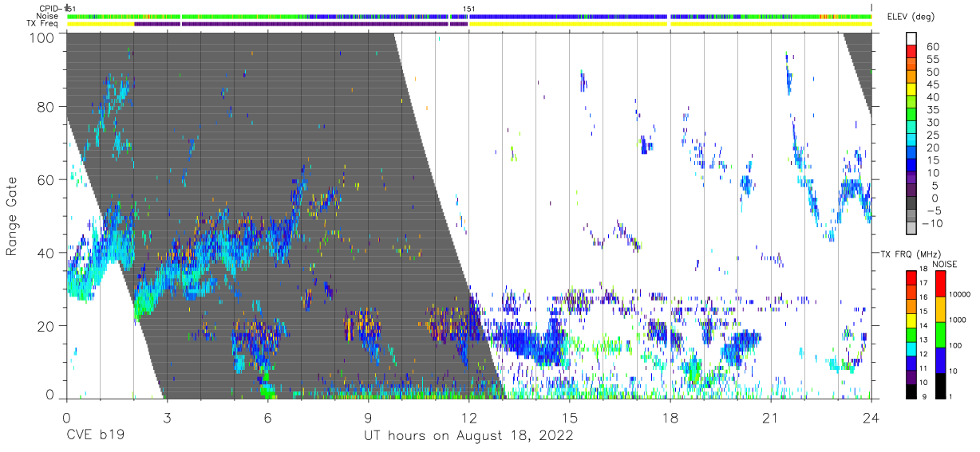Click the '1000' value on NOISE colorbar
This screenshot has width=980, height=452.
pyautogui.click(x=958, y=320)
